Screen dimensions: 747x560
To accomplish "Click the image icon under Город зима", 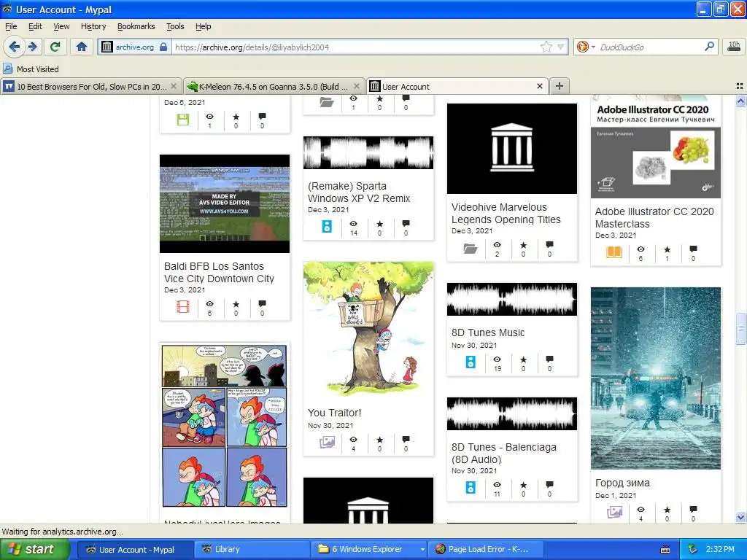I will [x=614, y=512].
